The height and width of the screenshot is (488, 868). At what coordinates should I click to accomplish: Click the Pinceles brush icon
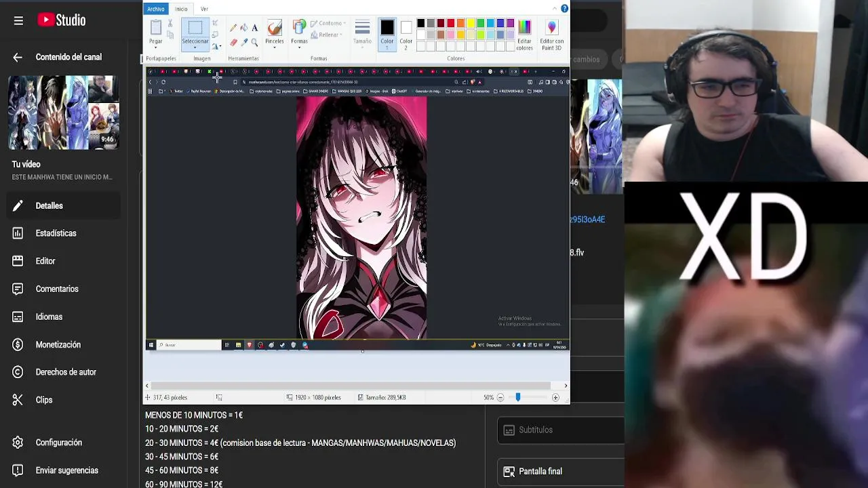274,28
